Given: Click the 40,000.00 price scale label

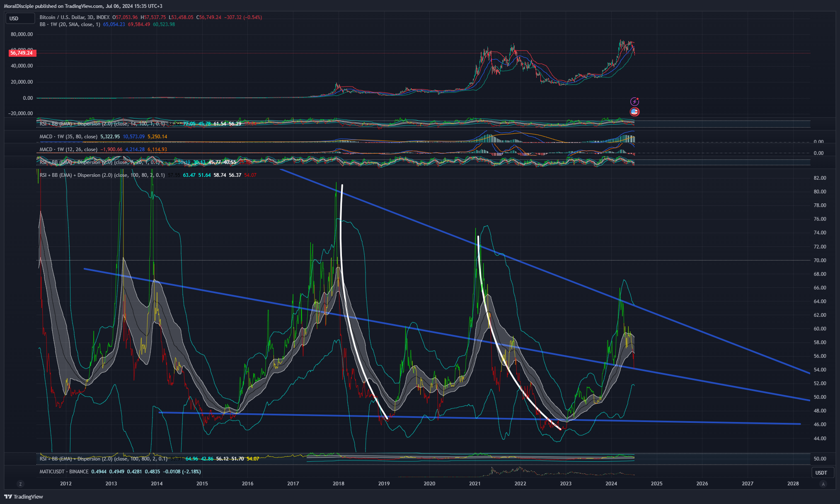Looking at the screenshot, I should click(22, 66).
